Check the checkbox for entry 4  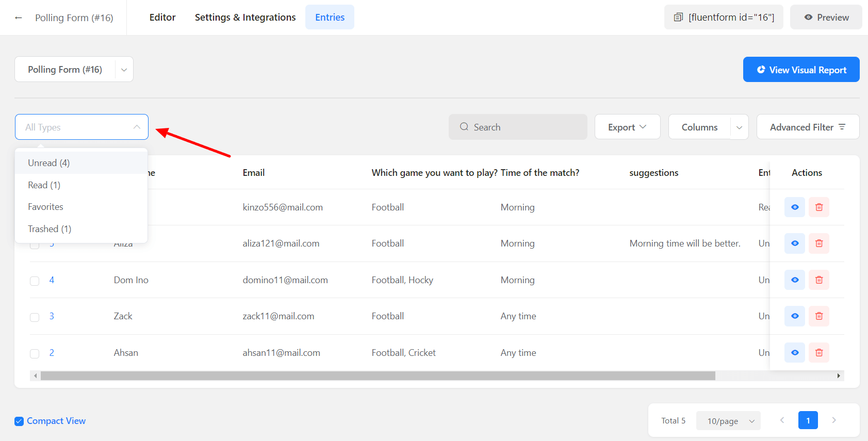tap(35, 281)
